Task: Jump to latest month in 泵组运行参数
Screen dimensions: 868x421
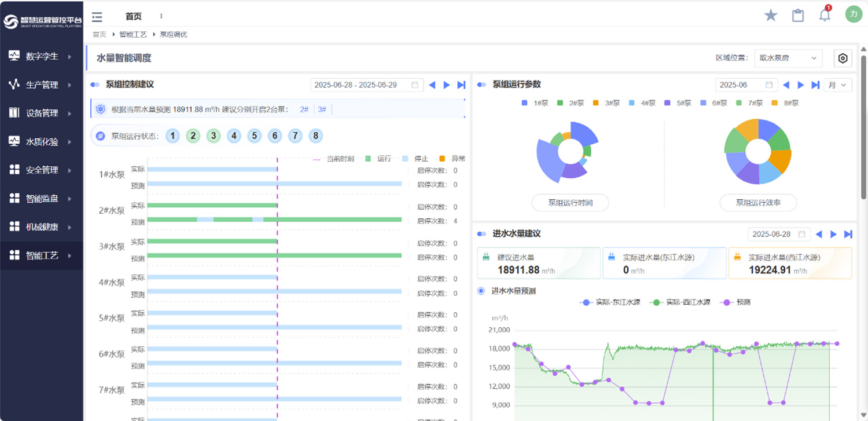Action: (815, 85)
